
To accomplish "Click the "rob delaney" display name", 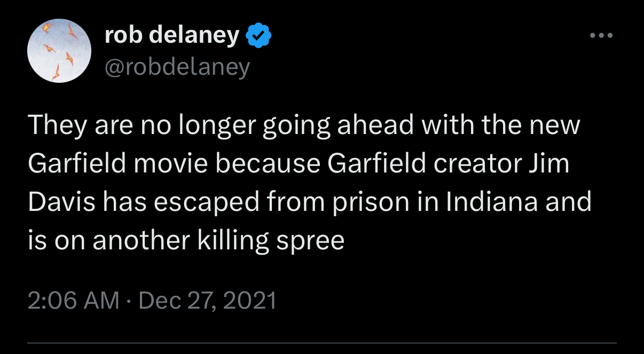I will pyautogui.click(x=171, y=35).
